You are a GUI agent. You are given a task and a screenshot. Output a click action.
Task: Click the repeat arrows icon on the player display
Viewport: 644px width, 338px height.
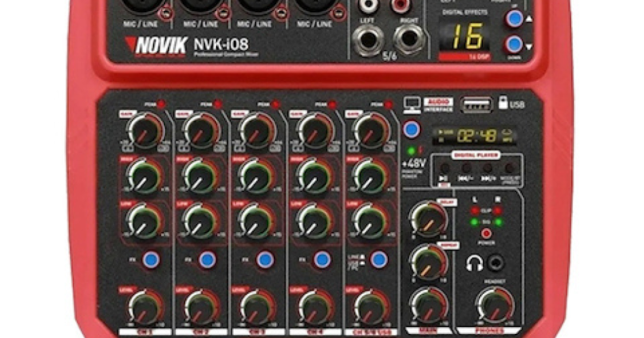506,131
